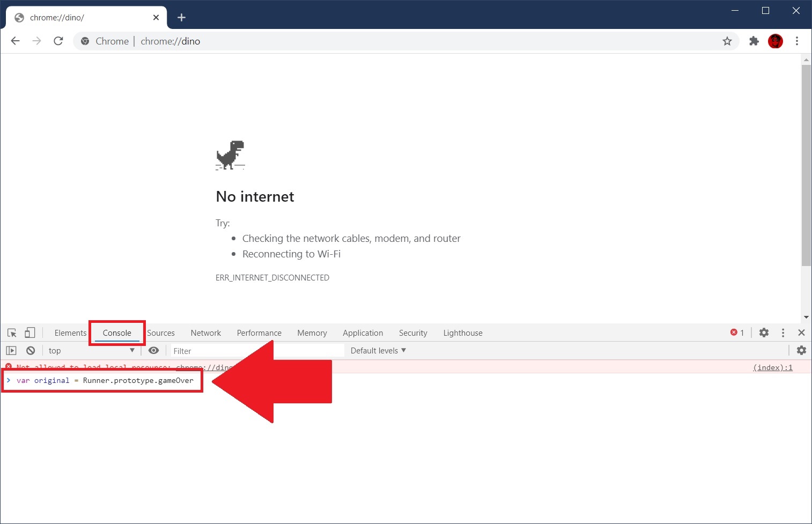Toggle the device toolbar icon
This screenshot has width=812, height=524.
(x=30, y=333)
